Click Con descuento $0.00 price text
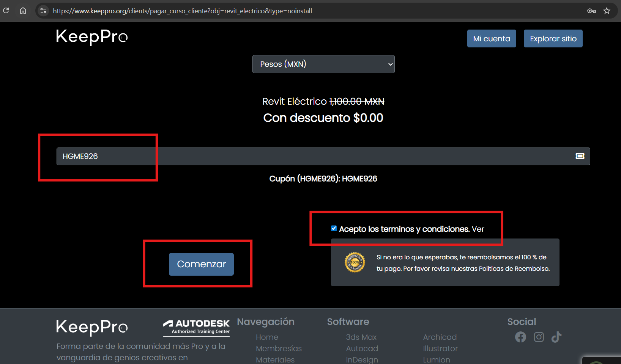 click(x=323, y=118)
